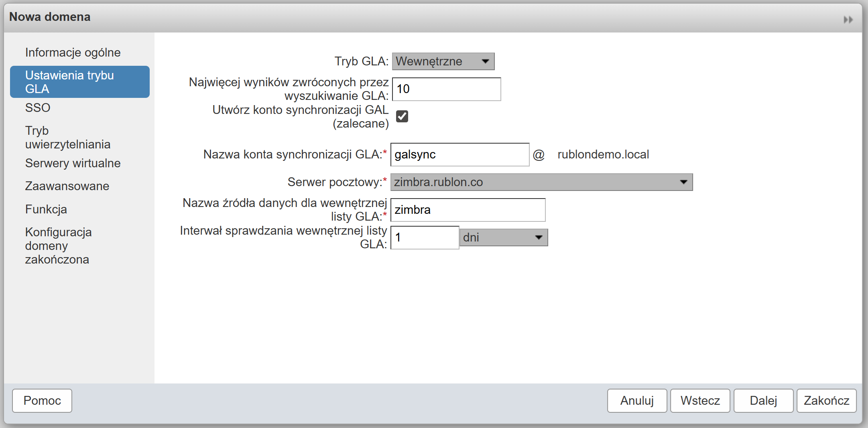Open the dni interval unit dropdown

(x=504, y=237)
